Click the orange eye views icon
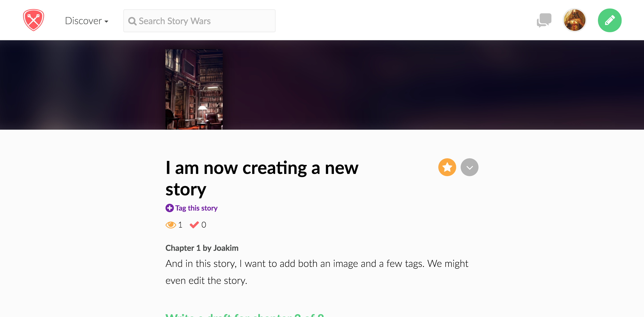644x317 pixels. (x=171, y=225)
